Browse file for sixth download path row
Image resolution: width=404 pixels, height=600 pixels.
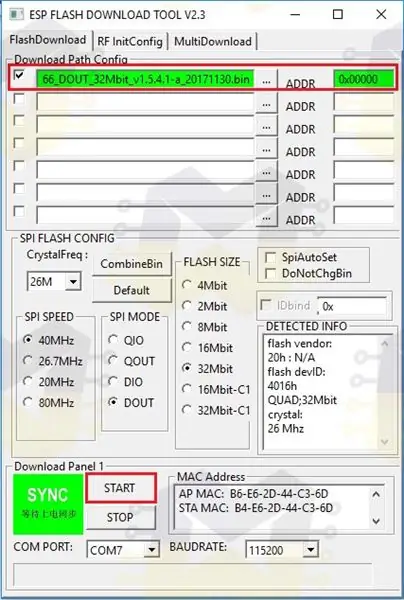pos(266,195)
